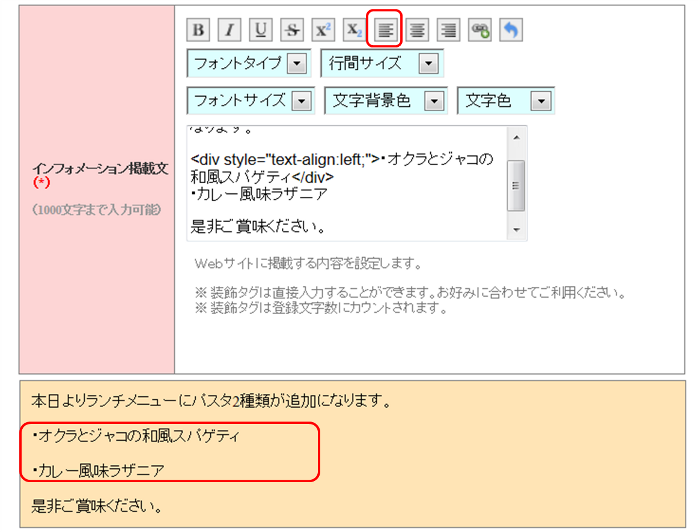
Task: Open 文字背景色 color dropdown
Action: click(x=386, y=101)
